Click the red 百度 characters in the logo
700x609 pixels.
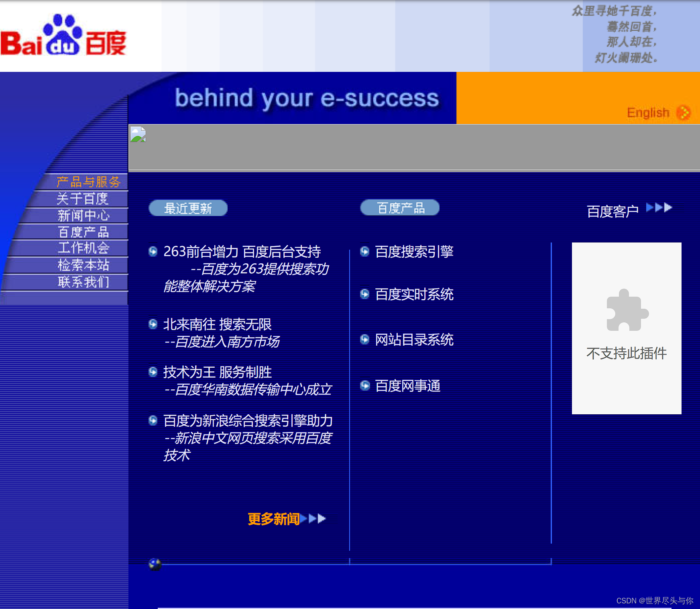(106, 43)
